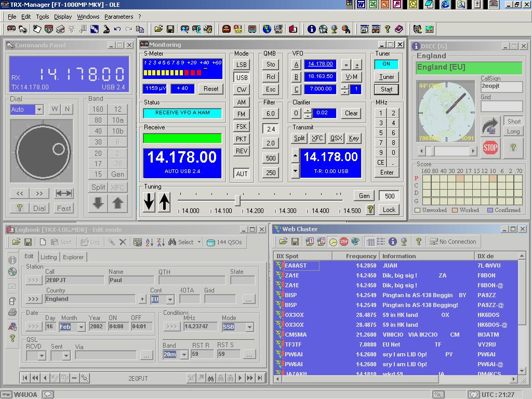Click band up arrow in Commands Panel

(118, 203)
